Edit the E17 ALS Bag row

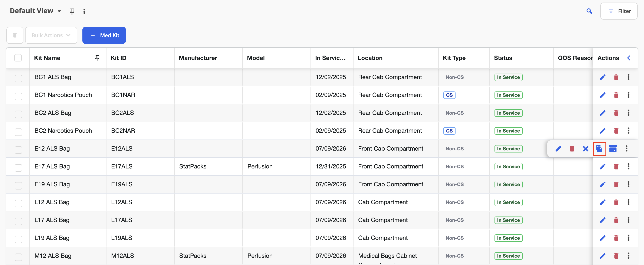[x=602, y=167]
